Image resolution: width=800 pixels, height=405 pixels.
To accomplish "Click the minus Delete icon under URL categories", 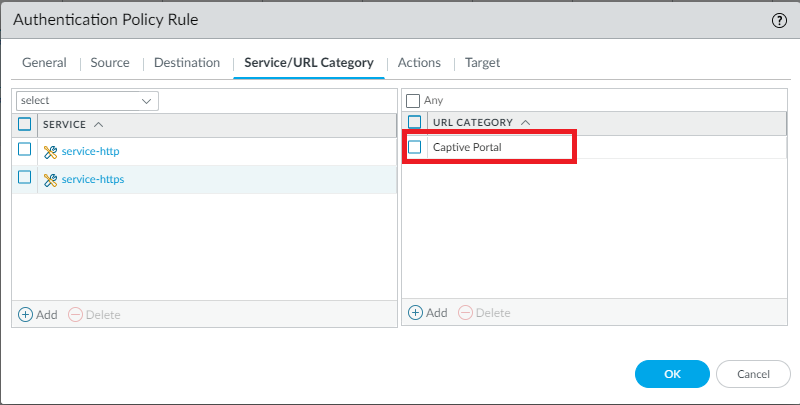I will click(x=466, y=312).
